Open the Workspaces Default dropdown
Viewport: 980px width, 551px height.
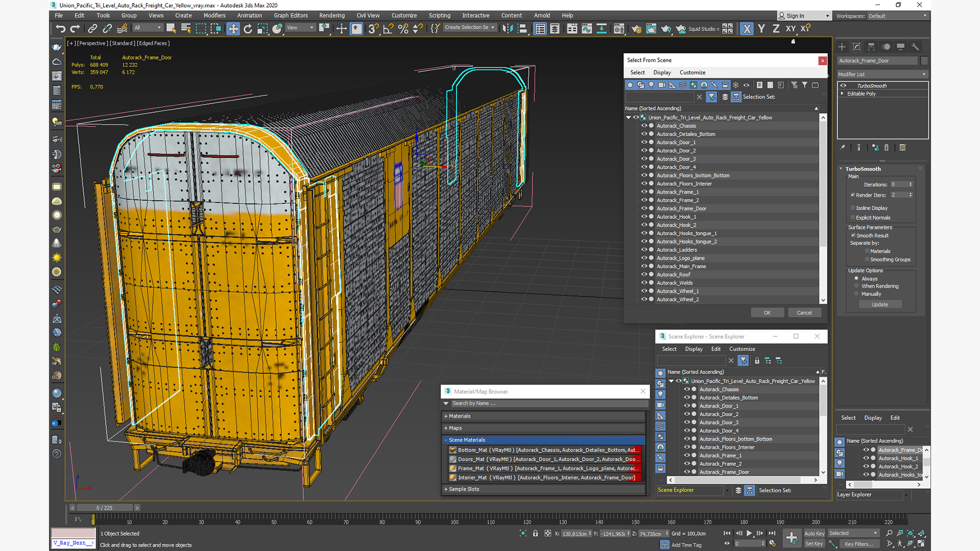click(897, 16)
